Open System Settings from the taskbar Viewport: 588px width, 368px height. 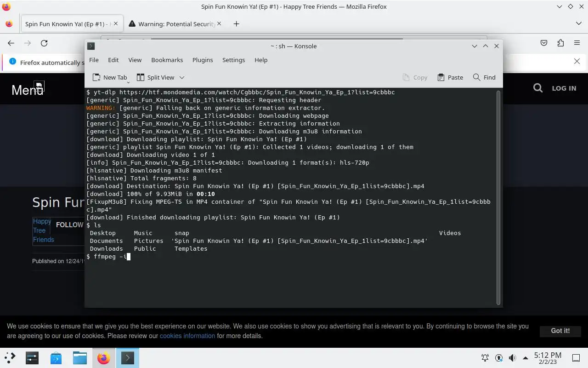[x=32, y=357]
